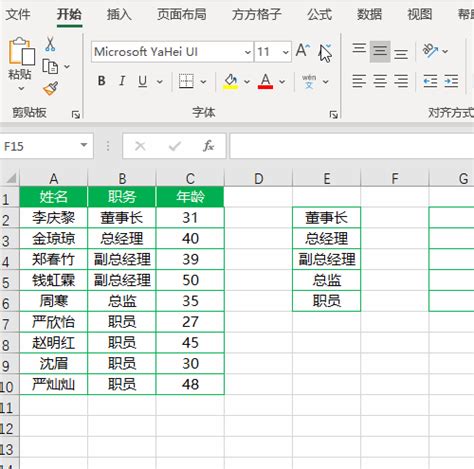Open the font size dropdown
474x469 pixels.
(285, 52)
